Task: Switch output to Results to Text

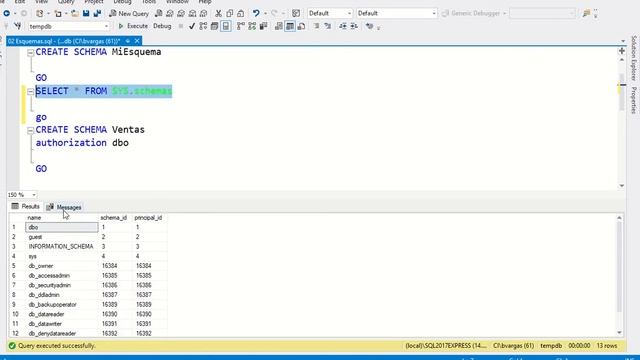Action: pos(279,26)
